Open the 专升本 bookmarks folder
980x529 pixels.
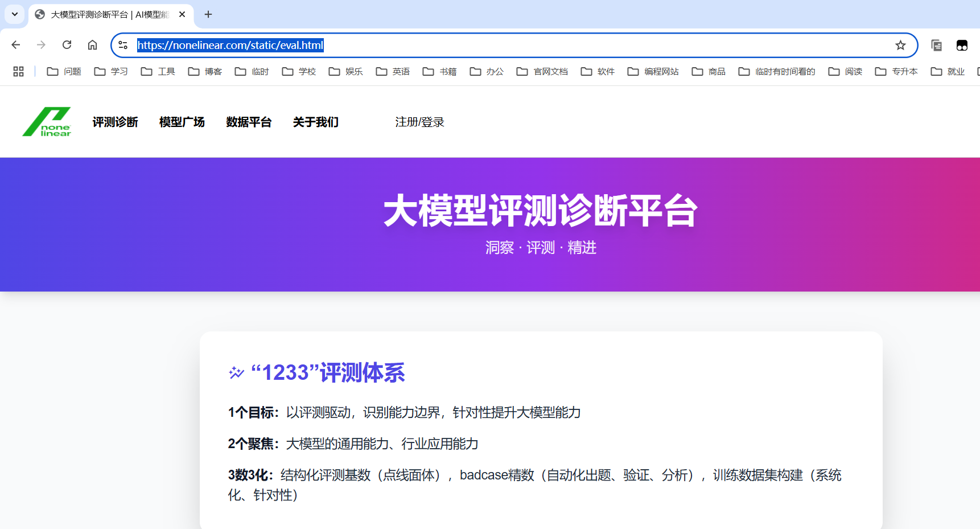(896, 71)
